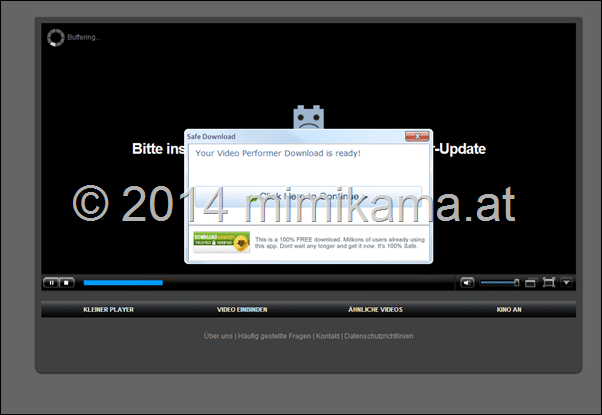Image resolution: width=602 pixels, height=415 pixels.
Task: Open VIDEO EINBINDEN option
Action: point(242,309)
